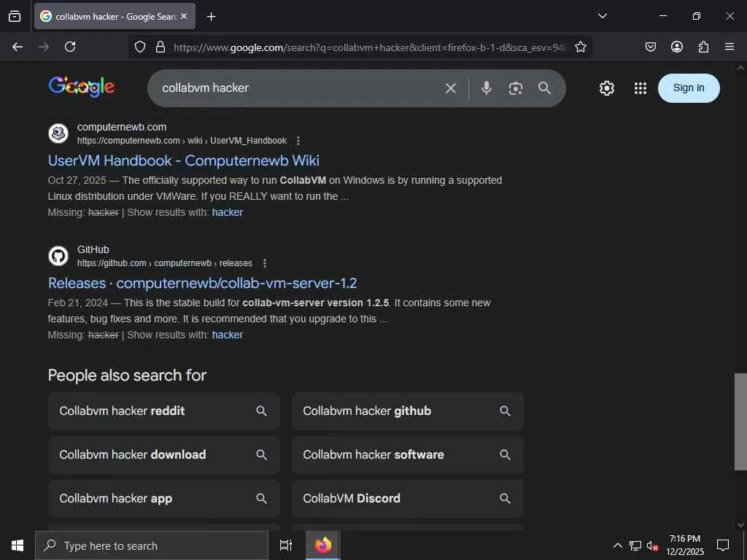
Task: Open the extensions puzzle icon
Action: click(703, 47)
